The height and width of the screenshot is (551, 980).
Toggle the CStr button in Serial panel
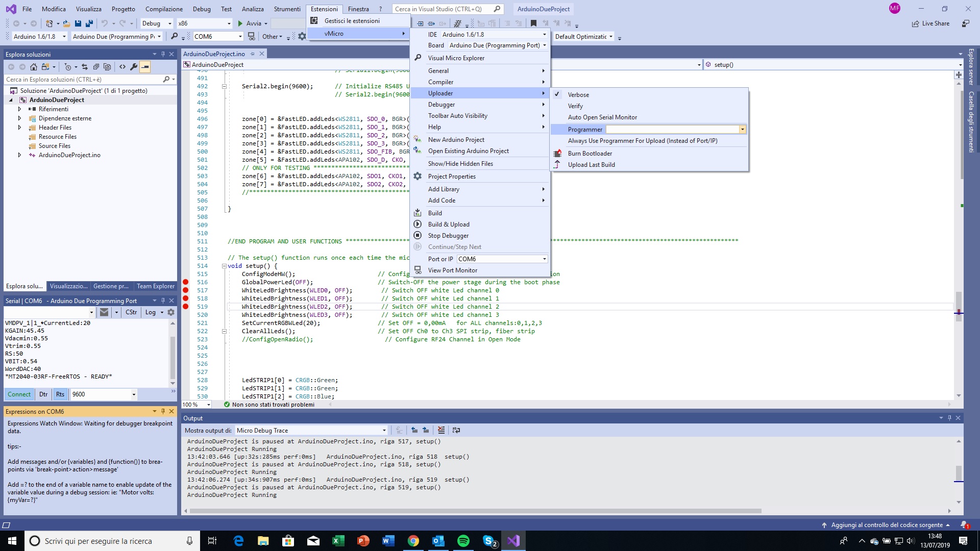point(131,312)
